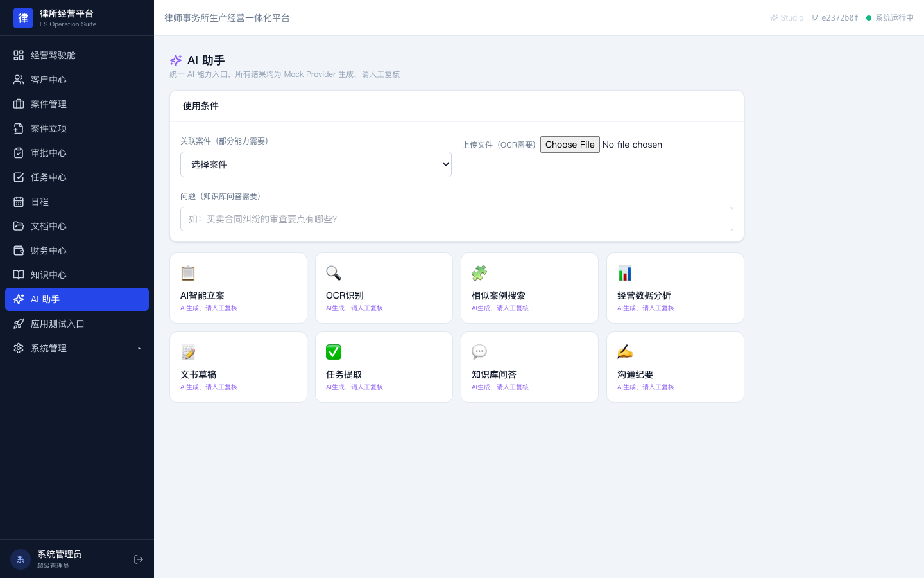The height and width of the screenshot is (578, 924).
Task: Open the 选择案件 dropdown
Action: coord(316,164)
